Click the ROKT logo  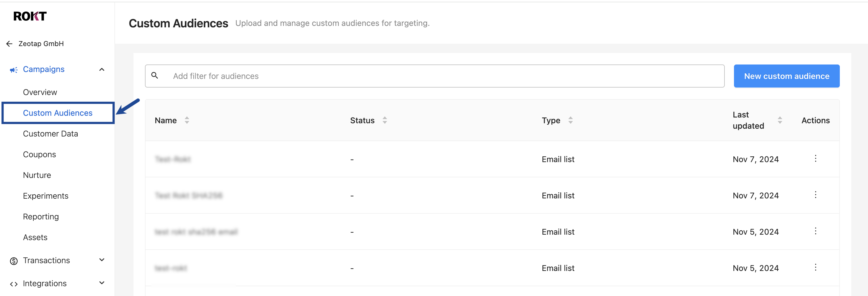[x=30, y=16]
